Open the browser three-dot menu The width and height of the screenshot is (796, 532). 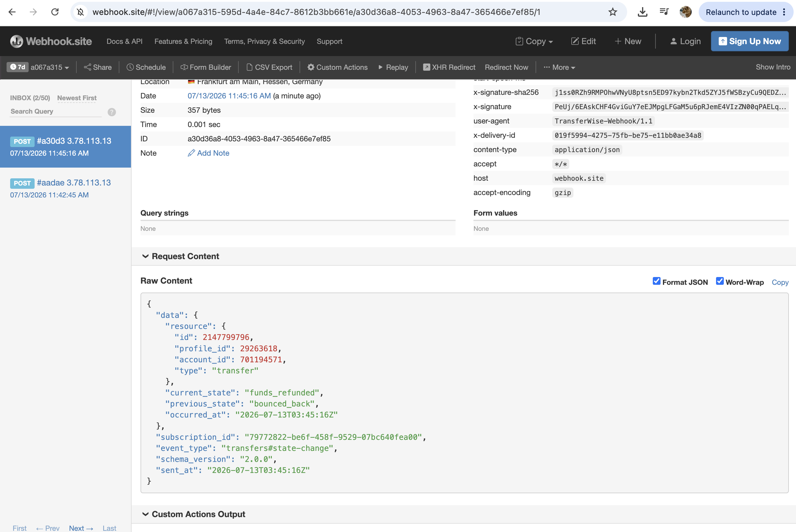click(784, 12)
